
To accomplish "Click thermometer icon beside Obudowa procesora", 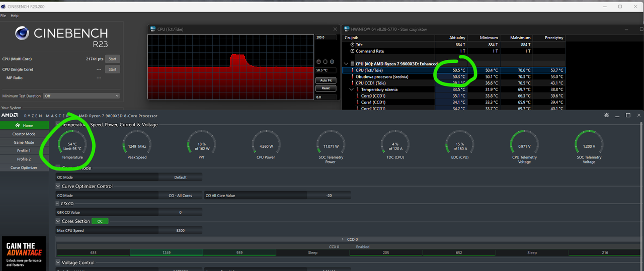I will 352,76.
